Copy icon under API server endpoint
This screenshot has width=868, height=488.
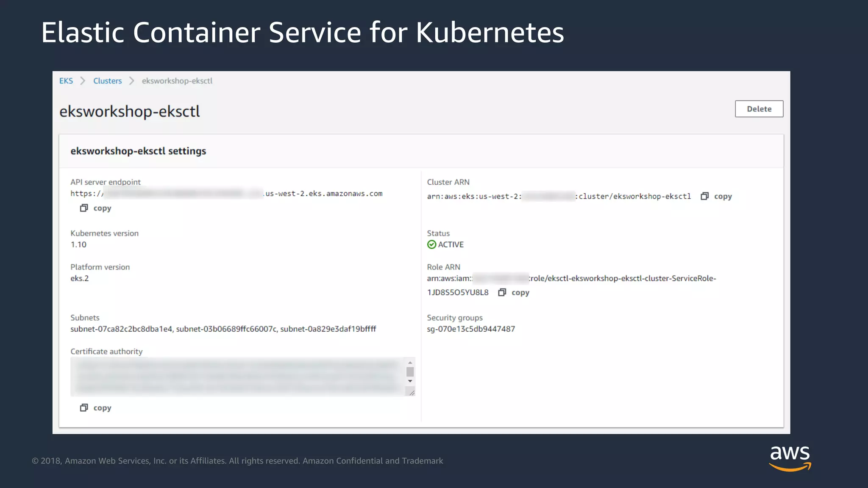click(x=84, y=208)
